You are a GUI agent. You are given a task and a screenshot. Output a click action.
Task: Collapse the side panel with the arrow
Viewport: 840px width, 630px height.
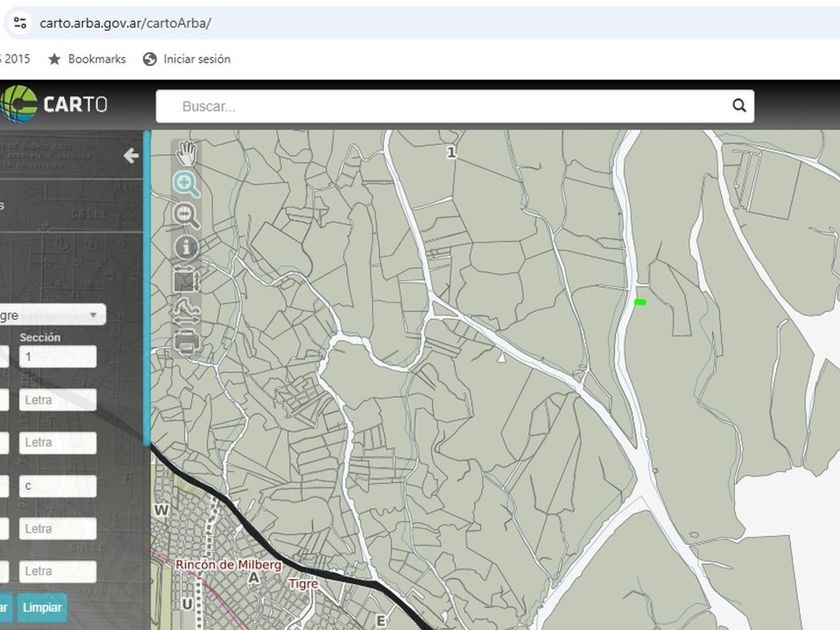click(130, 156)
